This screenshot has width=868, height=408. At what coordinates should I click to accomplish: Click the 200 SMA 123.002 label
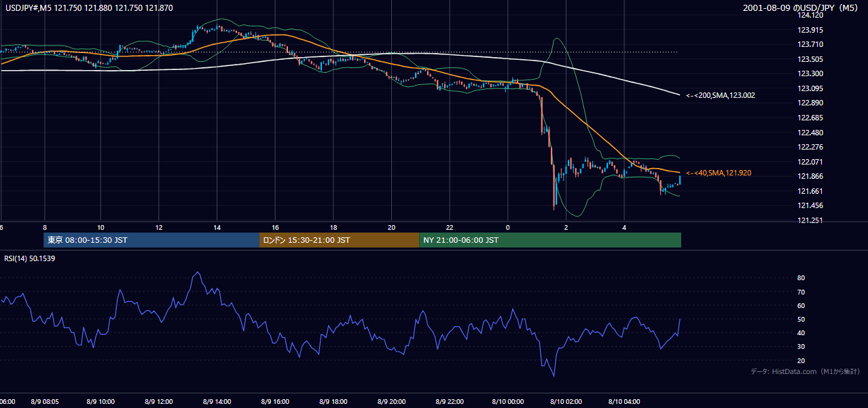coord(720,96)
